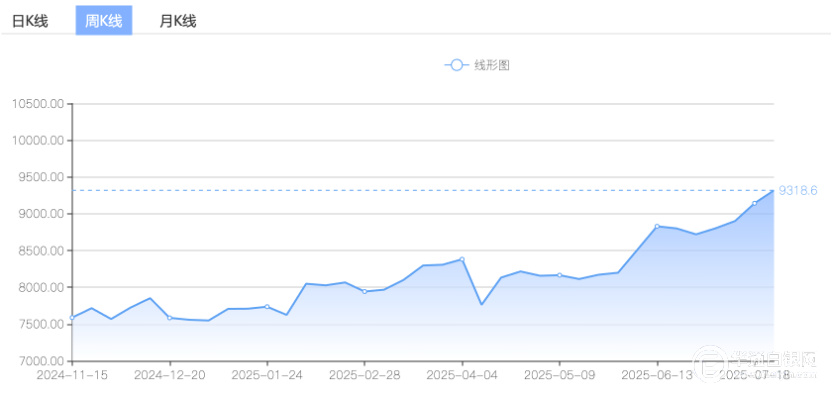Image resolution: width=832 pixels, height=398 pixels.
Task: Click the 2025-04-04 axis date label
Action: click(462, 375)
